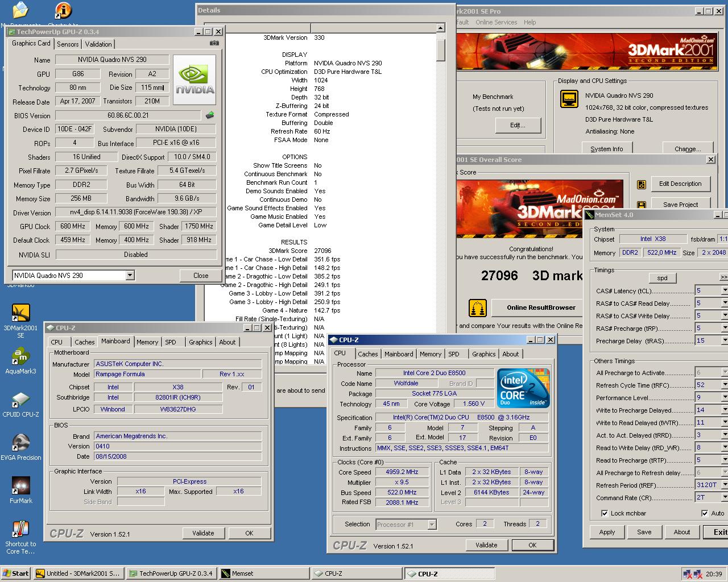Click Edit... button under My Benchmark
The height and width of the screenshot is (582, 728).
(517, 125)
